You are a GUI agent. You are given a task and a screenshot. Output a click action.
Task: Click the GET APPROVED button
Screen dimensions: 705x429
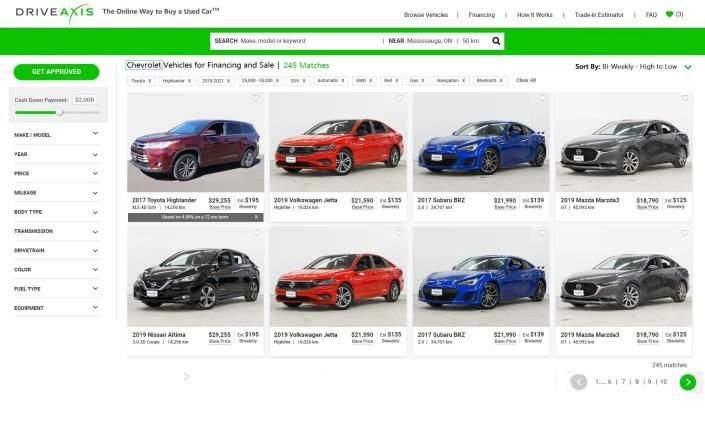click(x=56, y=72)
